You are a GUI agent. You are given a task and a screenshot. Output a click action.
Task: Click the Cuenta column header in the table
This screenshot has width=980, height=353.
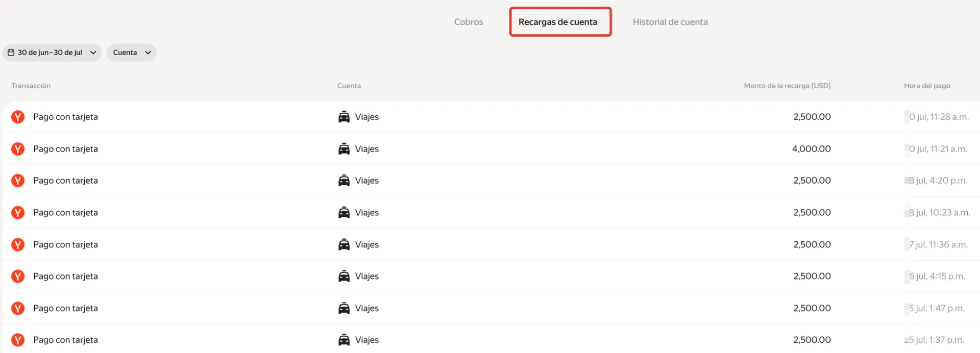349,86
